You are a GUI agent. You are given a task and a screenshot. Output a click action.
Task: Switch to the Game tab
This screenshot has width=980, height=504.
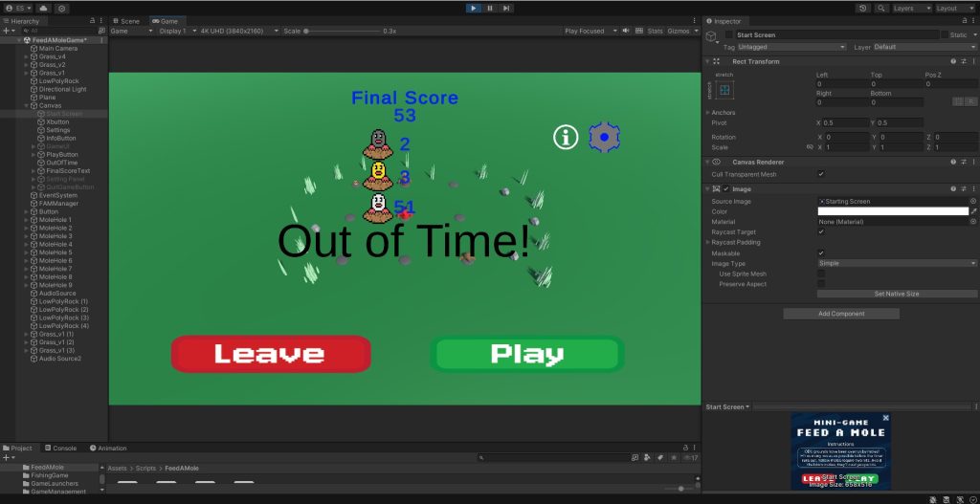click(166, 21)
